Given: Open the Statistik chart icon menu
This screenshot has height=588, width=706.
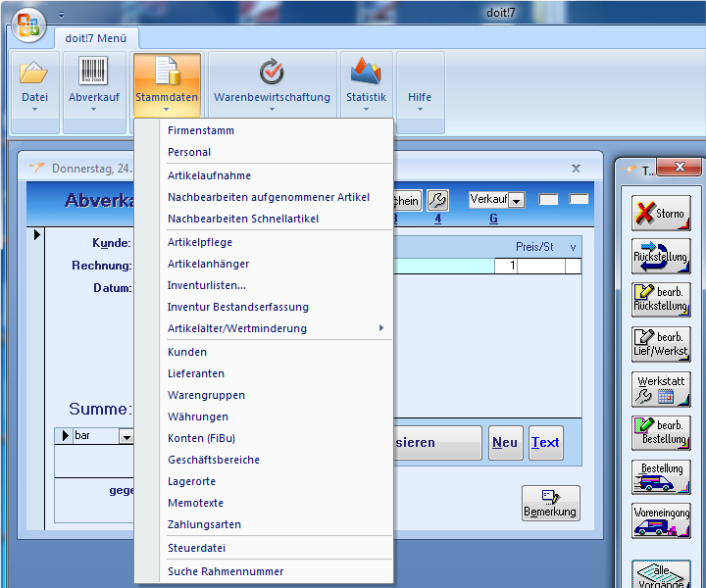Looking at the screenshot, I should (x=366, y=72).
